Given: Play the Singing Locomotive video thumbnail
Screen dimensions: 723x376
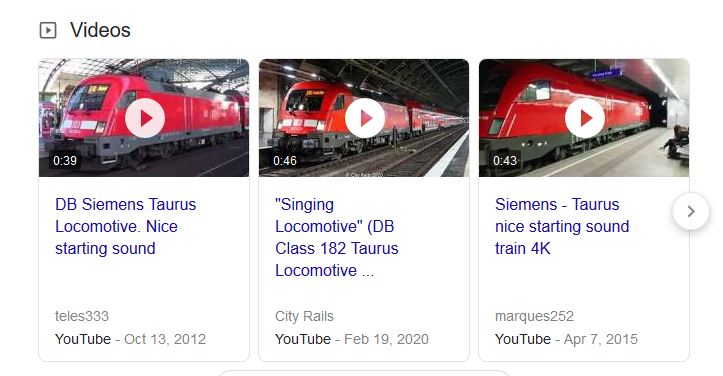Looking at the screenshot, I should tap(365, 118).
